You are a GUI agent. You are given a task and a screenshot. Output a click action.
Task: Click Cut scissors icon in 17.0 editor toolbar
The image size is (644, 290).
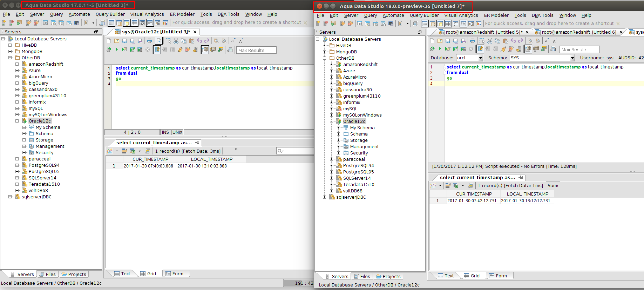(x=176, y=41)
